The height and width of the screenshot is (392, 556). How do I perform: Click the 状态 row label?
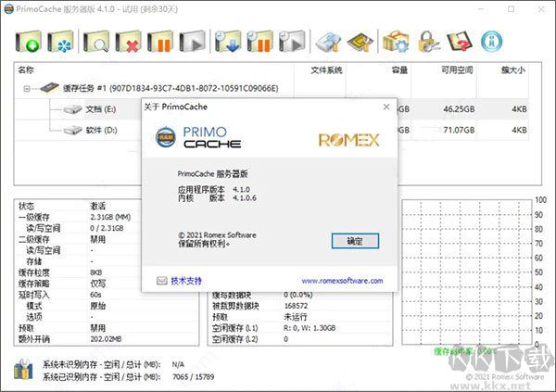click(27, 206)
